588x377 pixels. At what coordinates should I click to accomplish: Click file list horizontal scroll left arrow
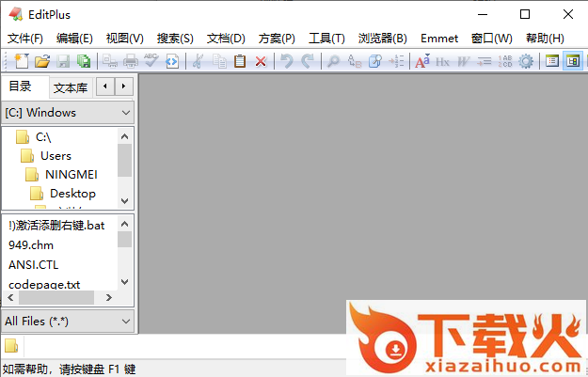10,297
